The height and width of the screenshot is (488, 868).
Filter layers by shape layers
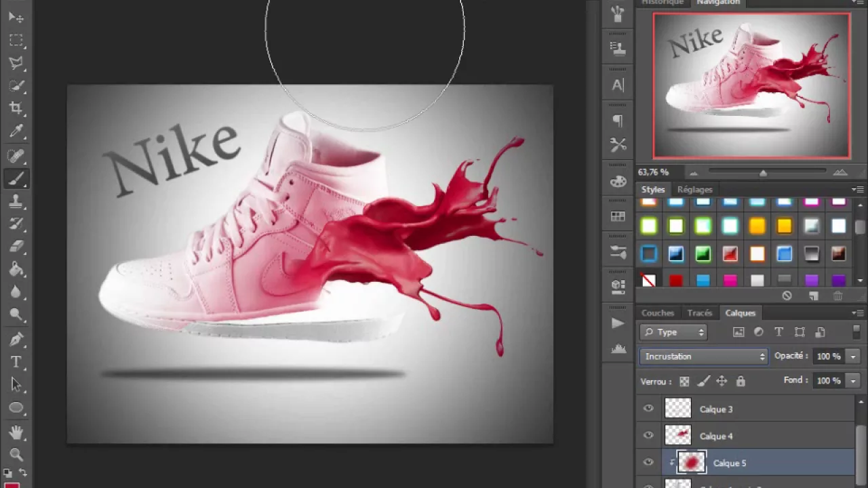pos(800,332)
